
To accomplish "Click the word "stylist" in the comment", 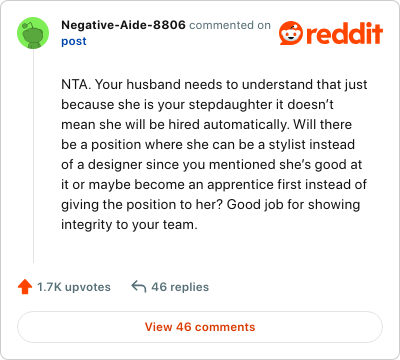I will click(x=287, y=145).
